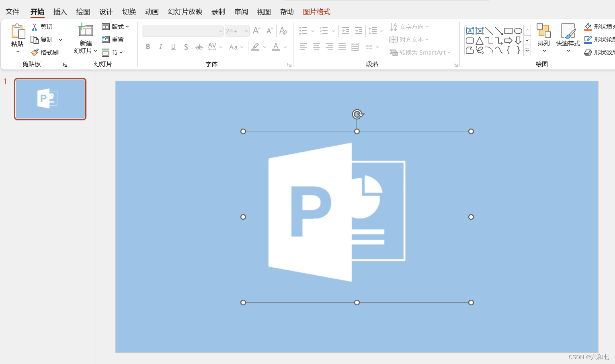Click the Reset (重置) slide button
The width and height of the screenshot is (615, 364).
pyautogui.click(x=113, y=39)
